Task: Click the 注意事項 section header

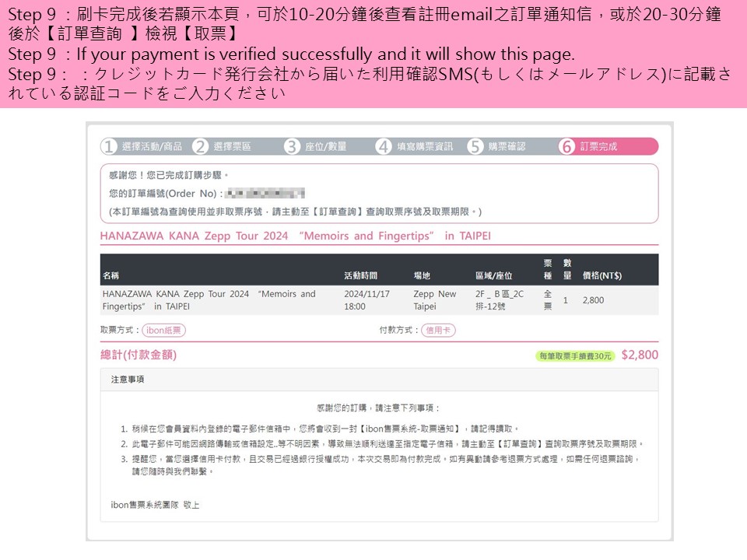Action: click(x=128, y=380)
